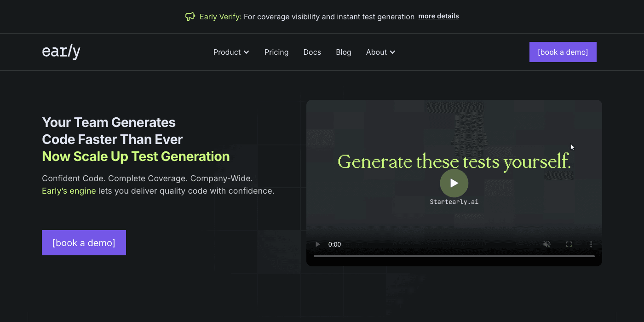
Task: Click [book a demo] below the hero text
Action: [x=84, y=242]
